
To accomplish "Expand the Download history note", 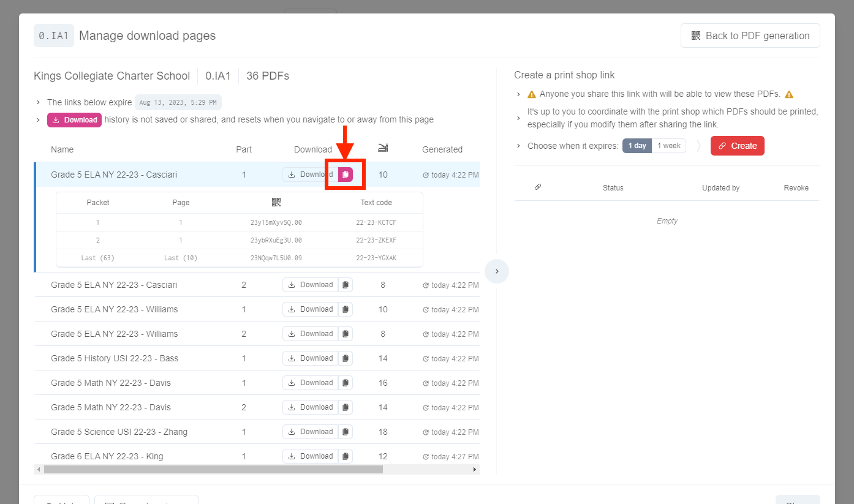I will (38, 120).
